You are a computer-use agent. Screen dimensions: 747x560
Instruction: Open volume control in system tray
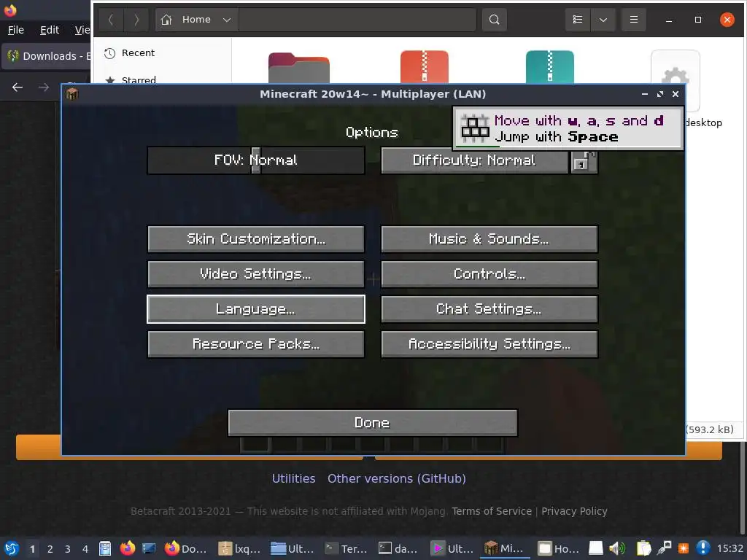pyautogui.click(x=617, y=548)
